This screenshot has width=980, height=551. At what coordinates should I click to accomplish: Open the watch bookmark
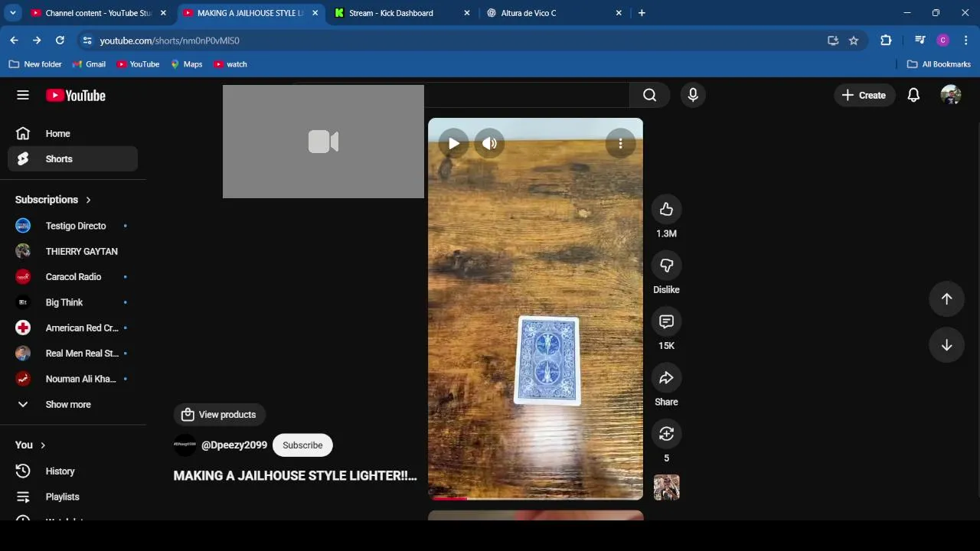(230, 64)
